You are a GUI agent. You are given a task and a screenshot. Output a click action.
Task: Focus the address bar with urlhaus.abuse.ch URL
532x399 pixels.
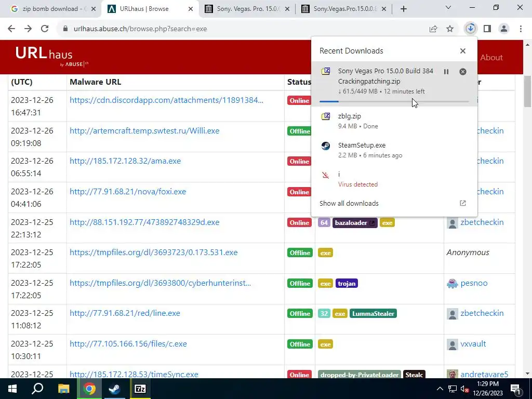tap(244, 29)
